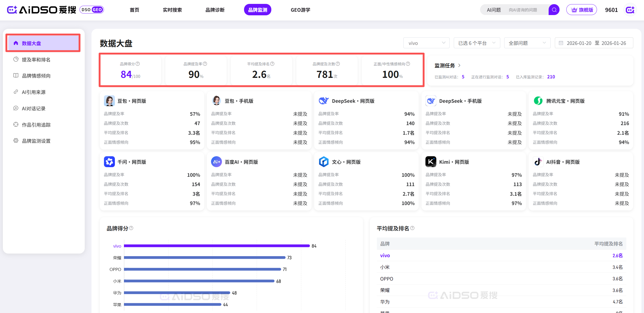Open 提及率和排名 in the sidebar
644x313 pixels.
click(36, 60)
